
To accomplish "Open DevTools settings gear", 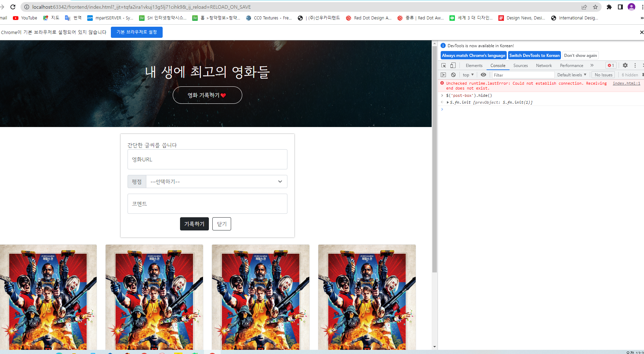I will [x=625, y=65].
